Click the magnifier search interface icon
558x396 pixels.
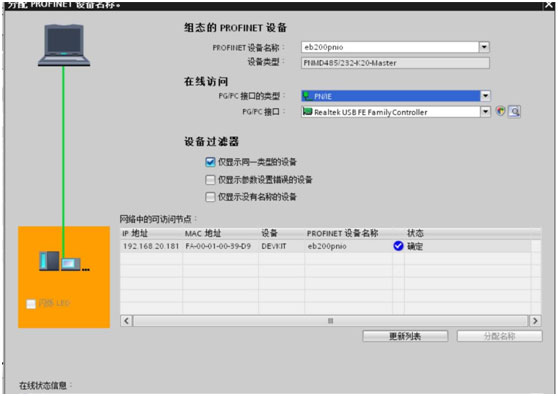[515, 112]
